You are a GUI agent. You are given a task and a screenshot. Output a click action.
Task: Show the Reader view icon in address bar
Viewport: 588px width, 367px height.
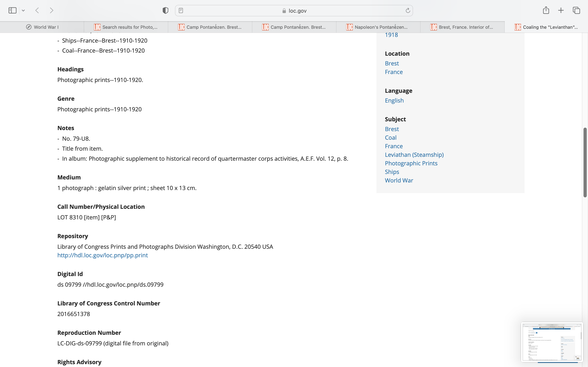(181, 10)
